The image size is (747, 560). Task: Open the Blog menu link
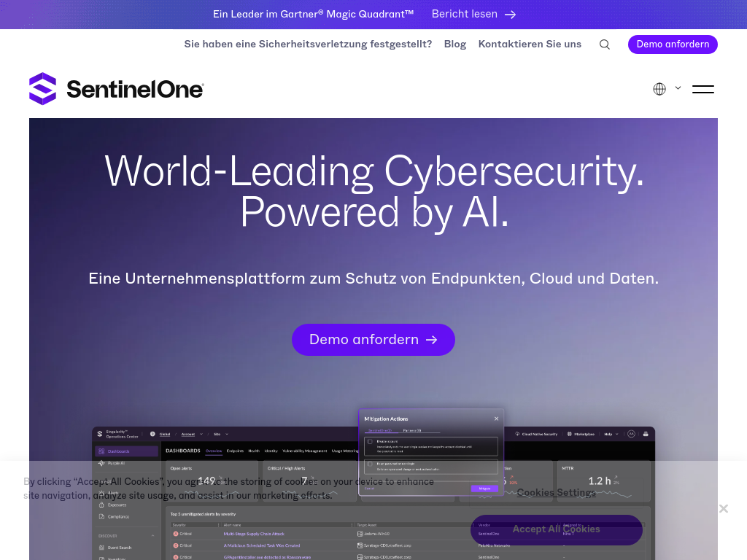(x=454, y=44)
